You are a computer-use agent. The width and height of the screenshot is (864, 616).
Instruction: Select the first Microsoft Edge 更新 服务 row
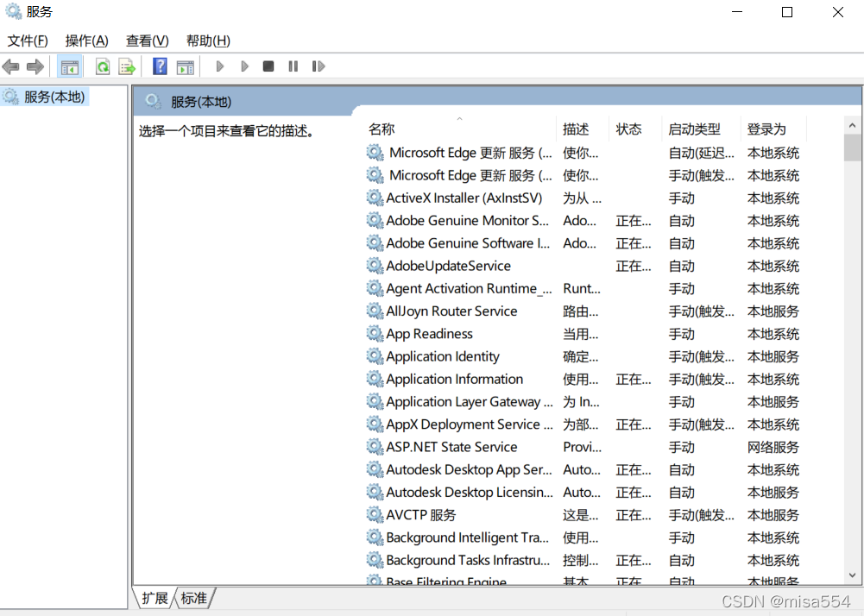tap(583, 153)
